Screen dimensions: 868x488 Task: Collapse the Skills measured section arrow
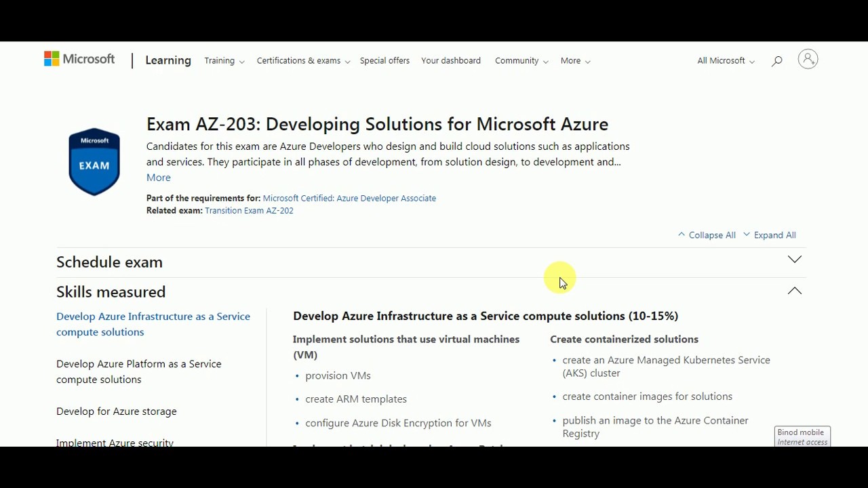click(795, 291)
